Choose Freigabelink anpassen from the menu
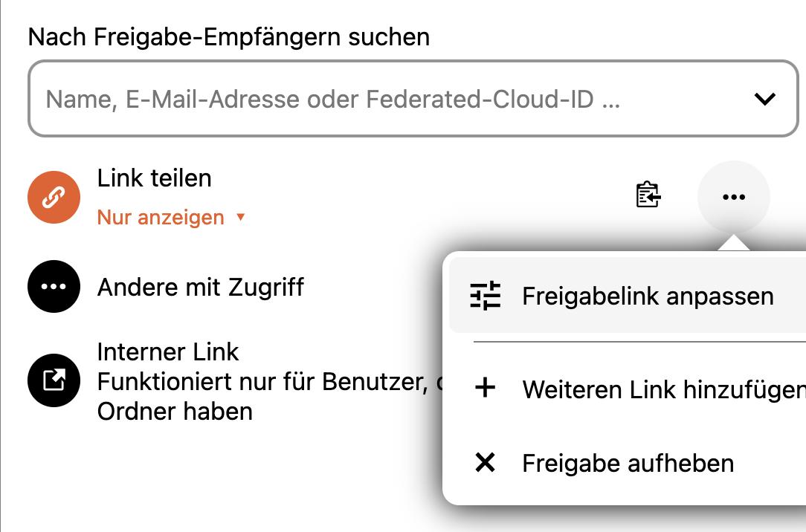The height and width of the screenshot is (532, 806). click(627, 296)
